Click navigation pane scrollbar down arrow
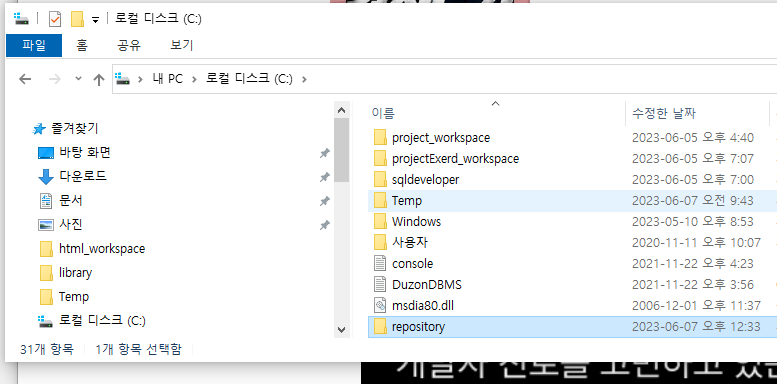 (341, 329)
